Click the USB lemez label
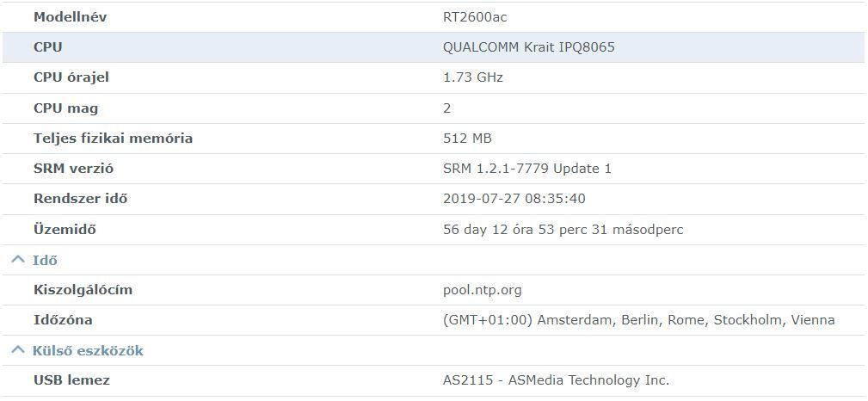This screenshot has height=401, width=868. coord(71,380)
